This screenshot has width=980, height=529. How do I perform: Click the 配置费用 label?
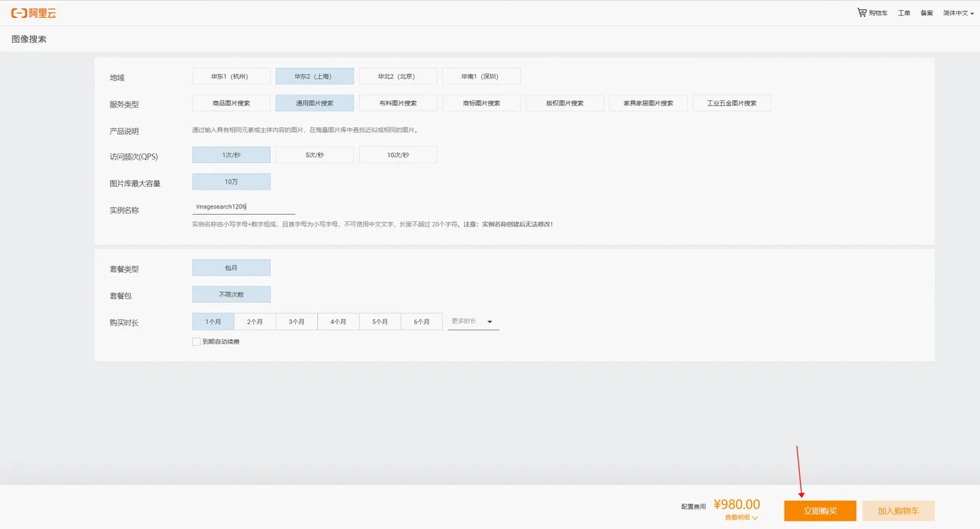coord(693,507)
